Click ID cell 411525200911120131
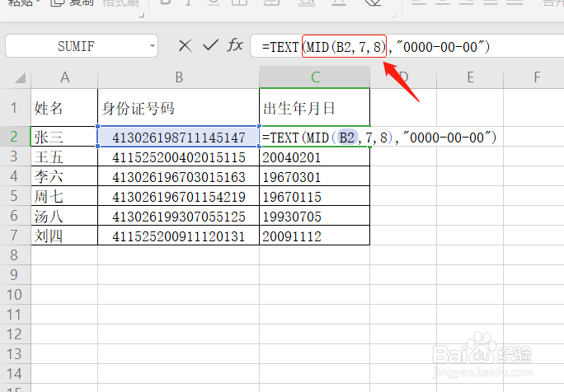The height and width of the screenshot is (392, 564). click(178, 236)
